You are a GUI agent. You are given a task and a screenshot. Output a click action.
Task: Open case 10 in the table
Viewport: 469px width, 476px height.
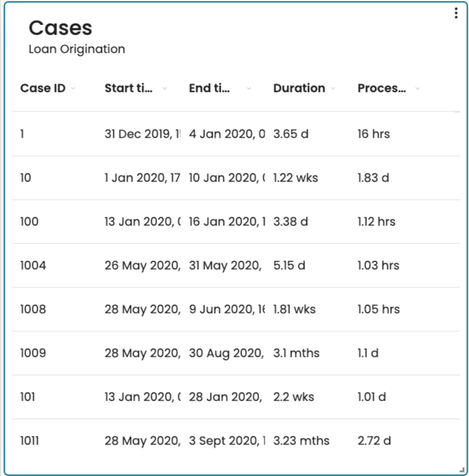coord(26,178)
